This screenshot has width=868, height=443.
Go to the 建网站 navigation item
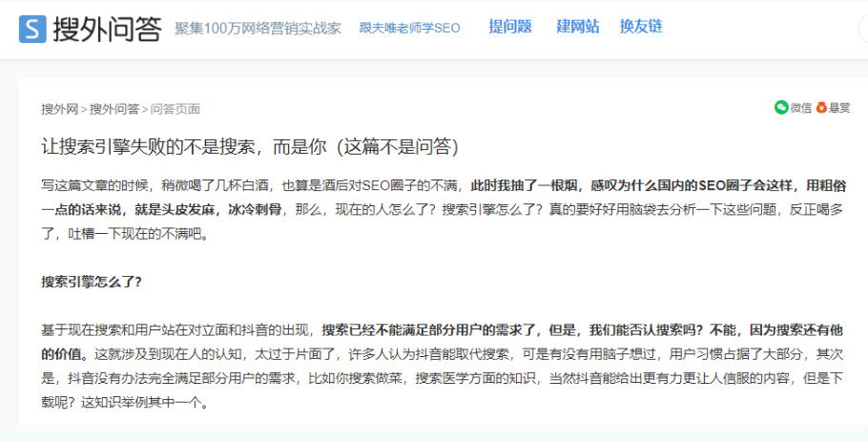coord(578,27)
